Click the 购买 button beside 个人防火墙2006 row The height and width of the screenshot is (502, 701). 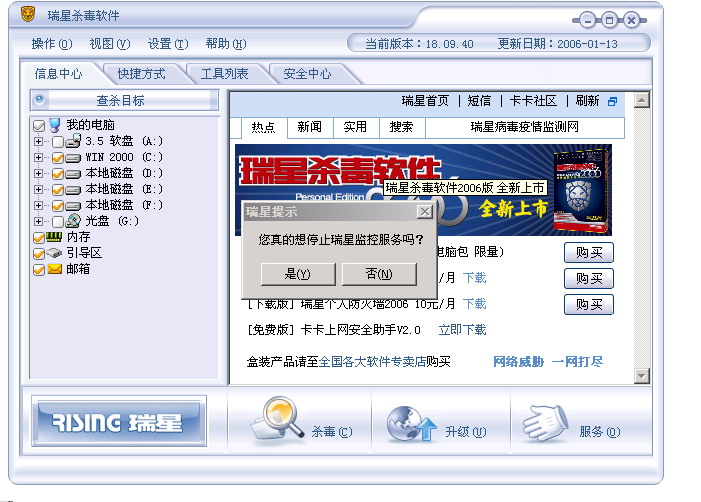pos(589,304)
